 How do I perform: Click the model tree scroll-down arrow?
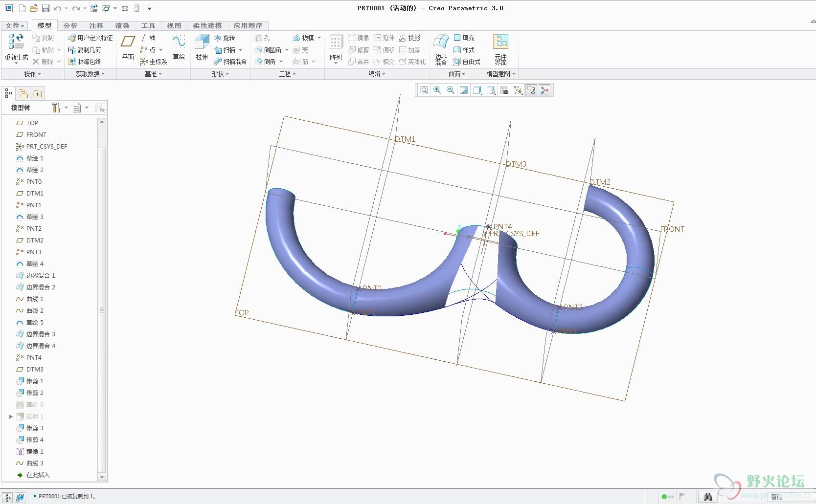102,477
